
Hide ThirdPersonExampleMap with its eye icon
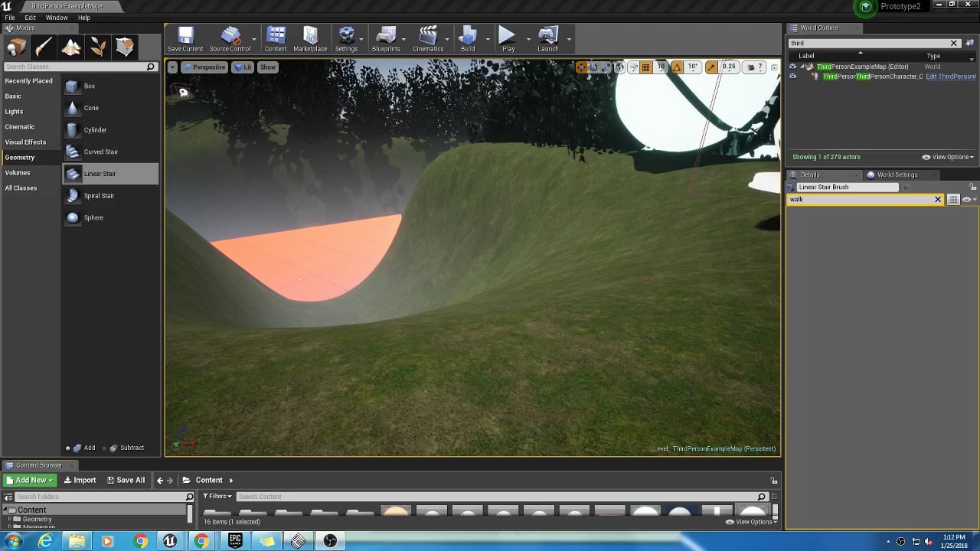[792, 67]
